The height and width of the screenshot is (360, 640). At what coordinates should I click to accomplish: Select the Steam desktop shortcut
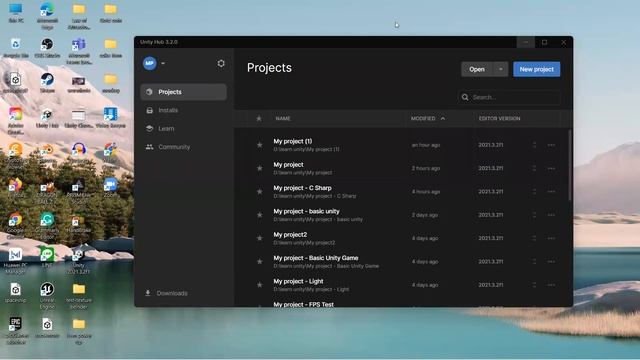47,83
